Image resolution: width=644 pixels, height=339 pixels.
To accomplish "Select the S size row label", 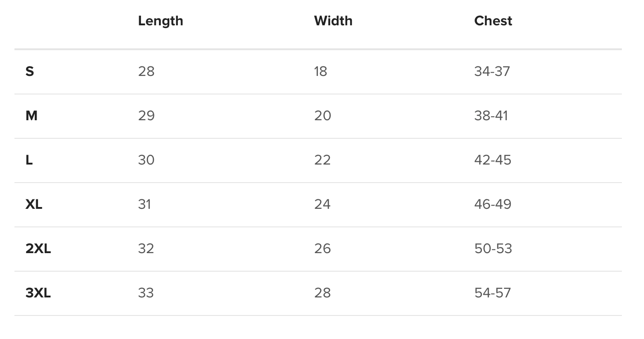I will [x=30, y=71].
